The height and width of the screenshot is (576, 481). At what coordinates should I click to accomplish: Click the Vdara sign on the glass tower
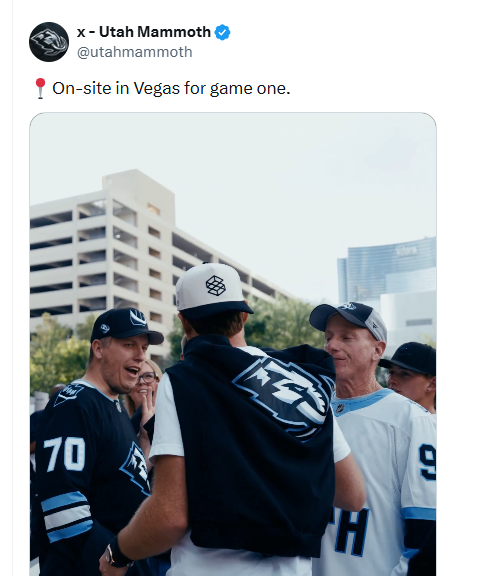(x=406, y=251)
